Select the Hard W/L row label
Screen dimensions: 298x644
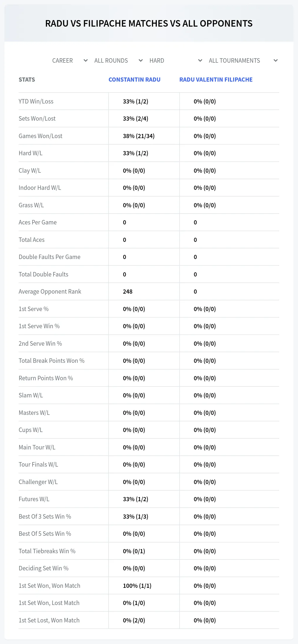tap(30, 153)
